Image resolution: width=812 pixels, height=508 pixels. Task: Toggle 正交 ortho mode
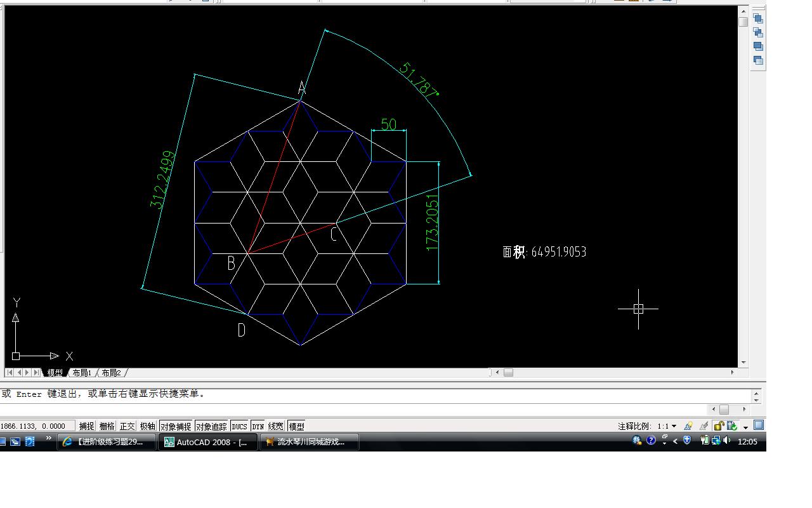coord(127,426)
